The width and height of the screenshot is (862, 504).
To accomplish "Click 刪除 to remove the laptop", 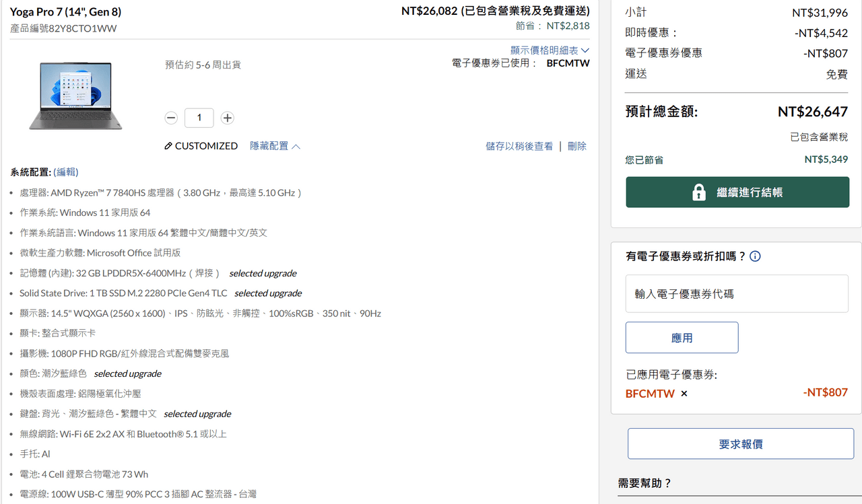I will [577, 146].
